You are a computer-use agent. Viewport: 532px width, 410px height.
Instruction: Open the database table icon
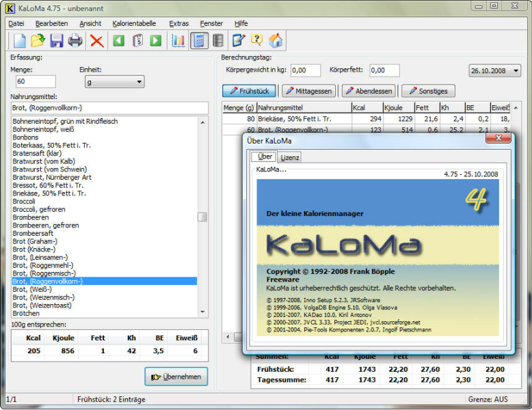(x=218, y=41)
